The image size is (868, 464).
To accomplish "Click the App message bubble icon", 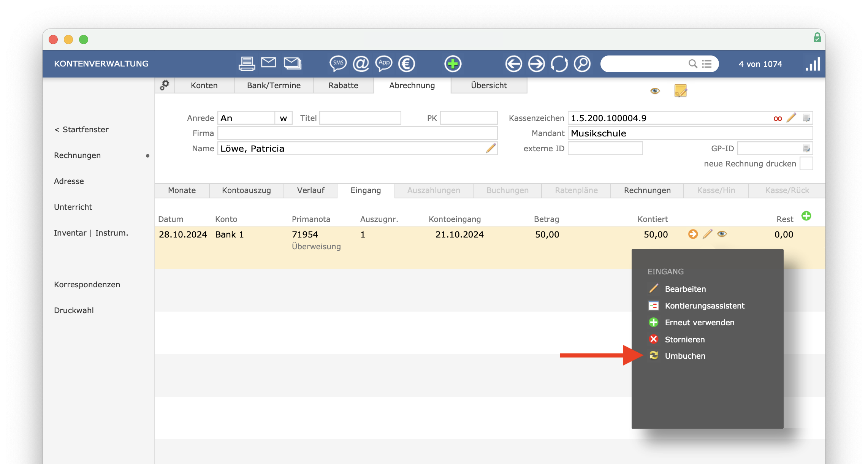I will click(384, 63).
